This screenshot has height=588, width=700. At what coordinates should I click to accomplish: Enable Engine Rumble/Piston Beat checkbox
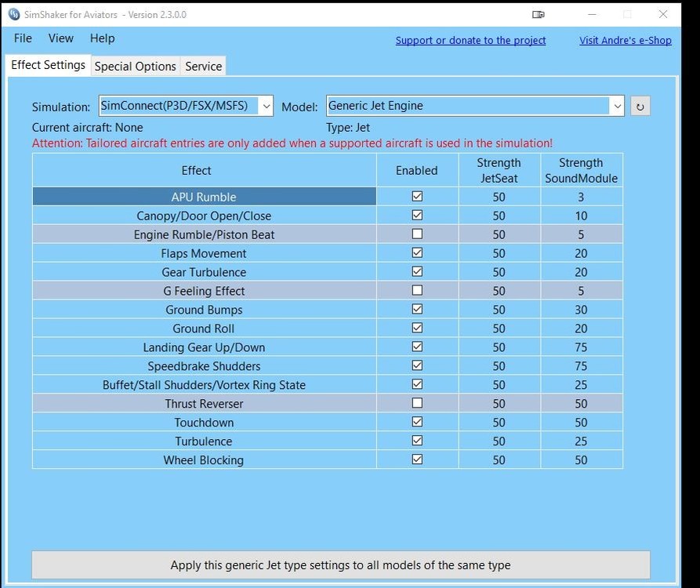tap(417, 234)
